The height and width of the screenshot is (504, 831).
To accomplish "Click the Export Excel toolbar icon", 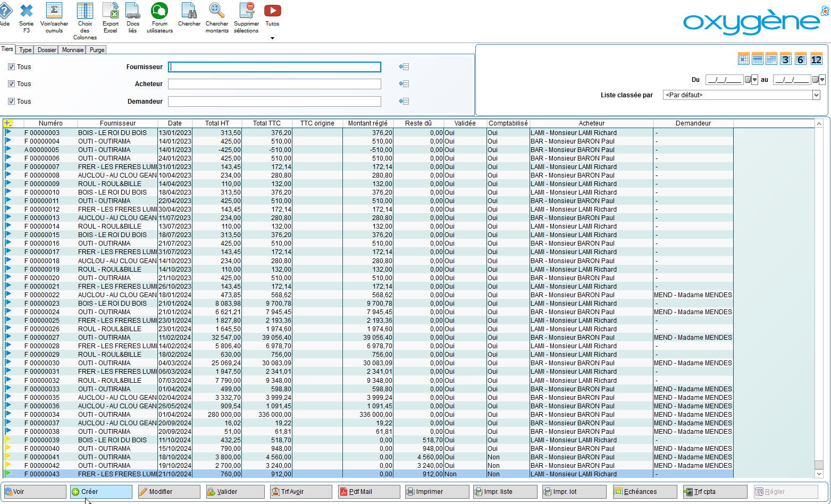I will point(111,11).
